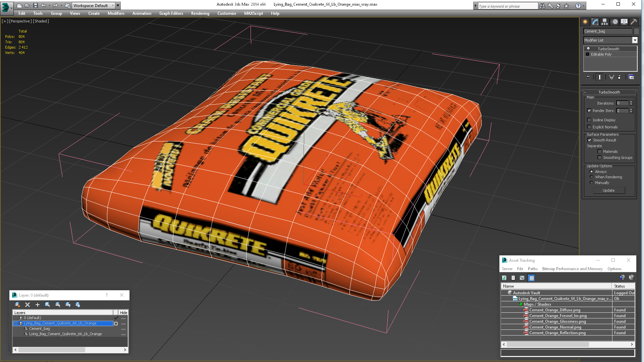Expand Editable Poly sub-object tree
This screenshot has height=362, width=644.
click(x=588, y=54)
